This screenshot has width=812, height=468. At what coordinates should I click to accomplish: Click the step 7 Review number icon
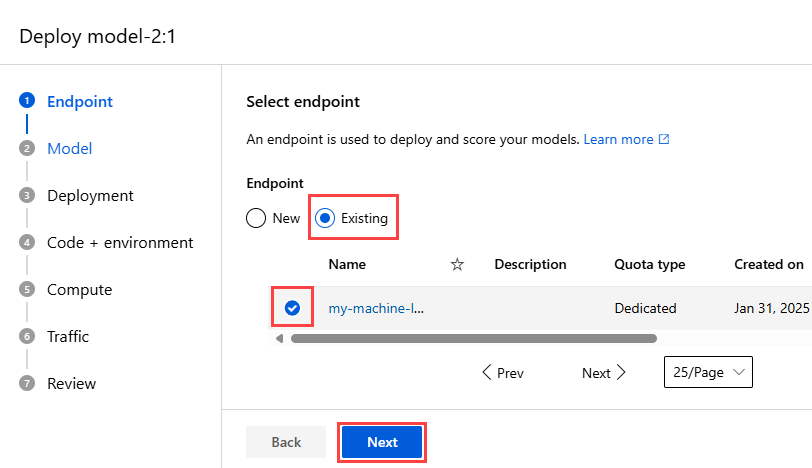click(27, 383)
